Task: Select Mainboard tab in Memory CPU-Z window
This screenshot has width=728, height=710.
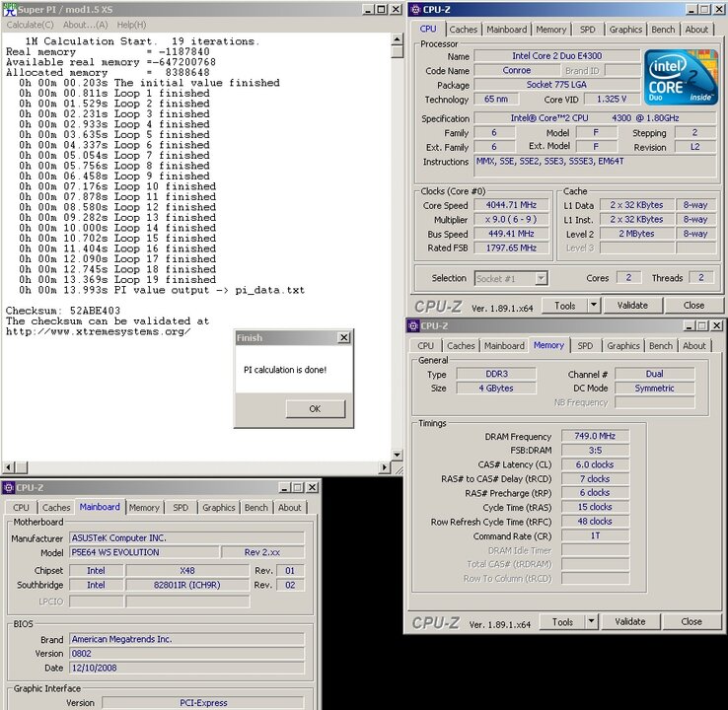Action: pyautogui.click(x=504, y=346)
